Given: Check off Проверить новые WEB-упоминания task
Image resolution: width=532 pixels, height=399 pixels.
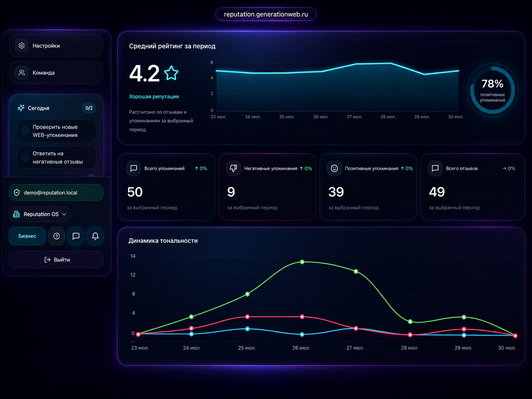Looking at the screenshot, I should click(25, 131).
